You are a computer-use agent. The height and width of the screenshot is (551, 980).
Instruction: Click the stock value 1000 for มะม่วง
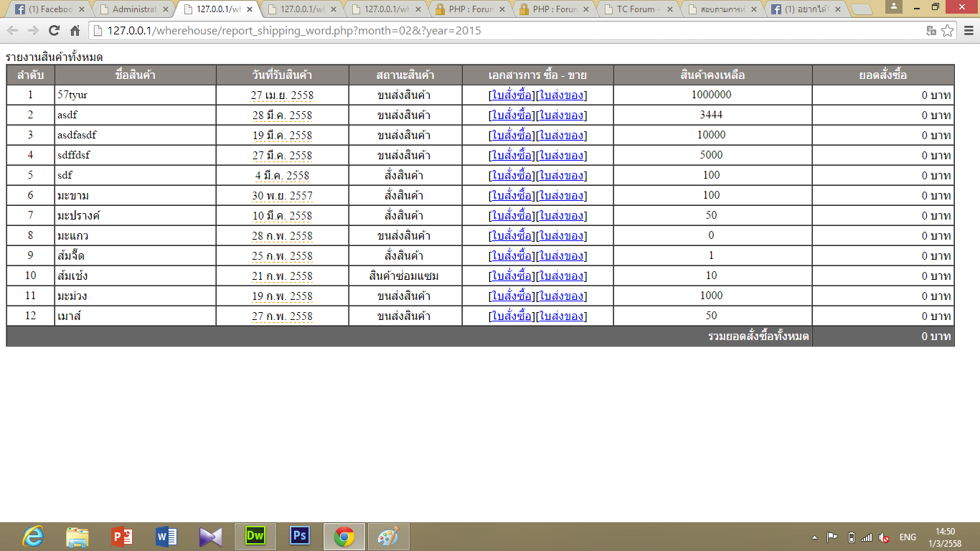[712, 296]
